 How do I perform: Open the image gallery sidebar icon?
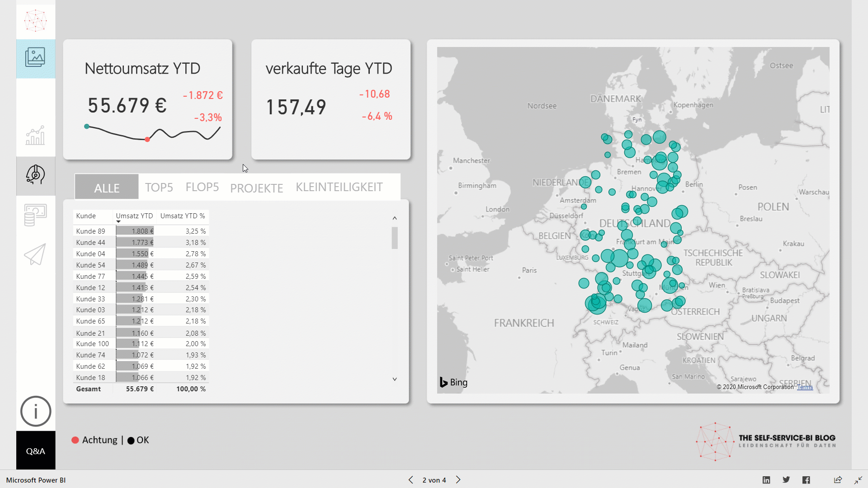click(35, 58)
